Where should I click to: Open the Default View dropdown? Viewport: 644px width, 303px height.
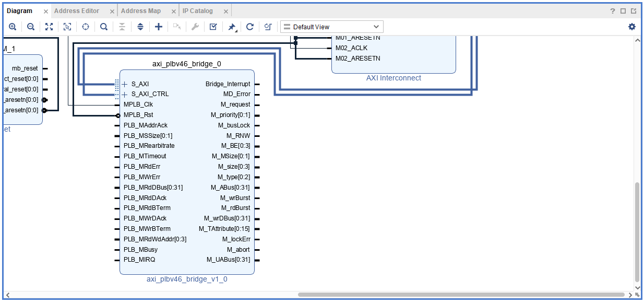pos(332,27)
